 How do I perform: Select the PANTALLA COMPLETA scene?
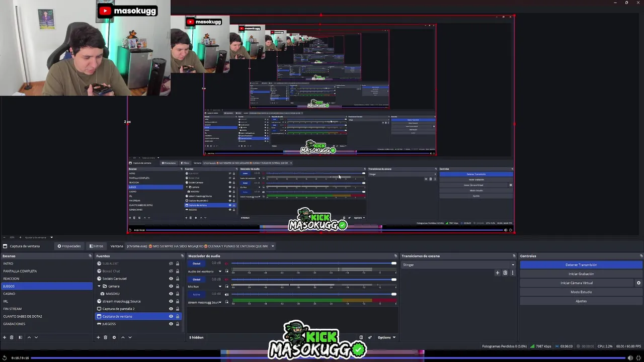46,271
